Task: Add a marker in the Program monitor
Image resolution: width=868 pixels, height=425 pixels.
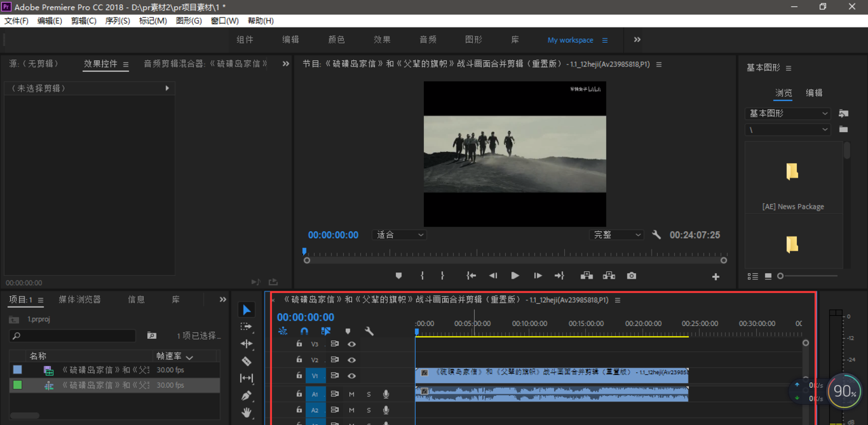Action: (399, 276)
